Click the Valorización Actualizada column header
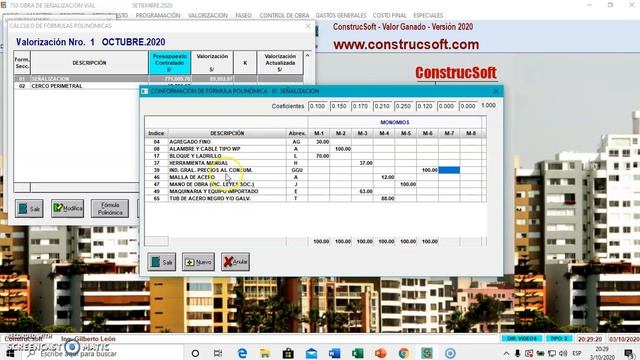Screen dimensions: 640x360 (280, 62)
